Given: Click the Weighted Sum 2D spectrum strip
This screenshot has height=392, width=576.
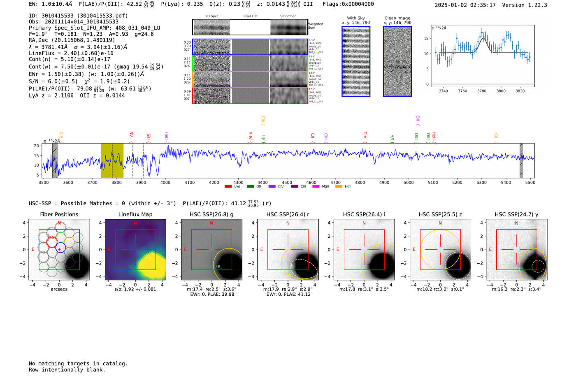Looking at the screenshot, I should [250, 27].
